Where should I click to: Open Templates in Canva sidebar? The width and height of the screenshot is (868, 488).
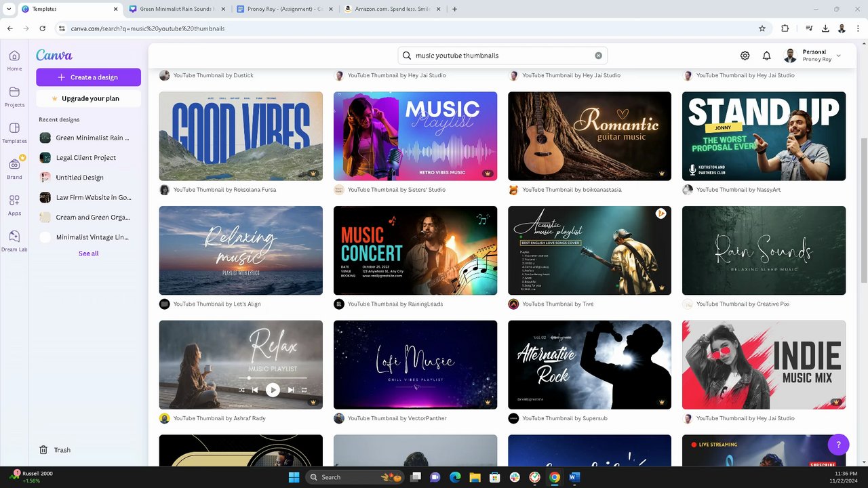pos(14,133)
